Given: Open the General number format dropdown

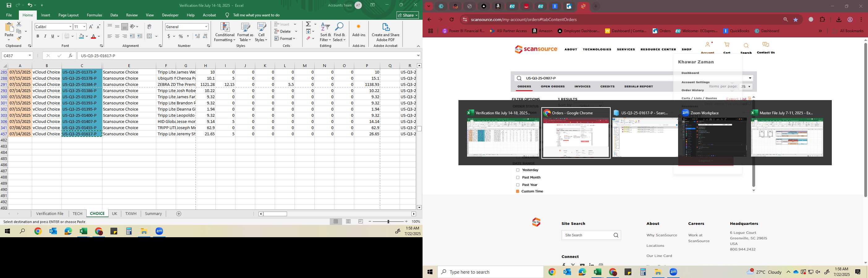Looking at the screenshot, I should pyautogui.click(x=206, y=27).
